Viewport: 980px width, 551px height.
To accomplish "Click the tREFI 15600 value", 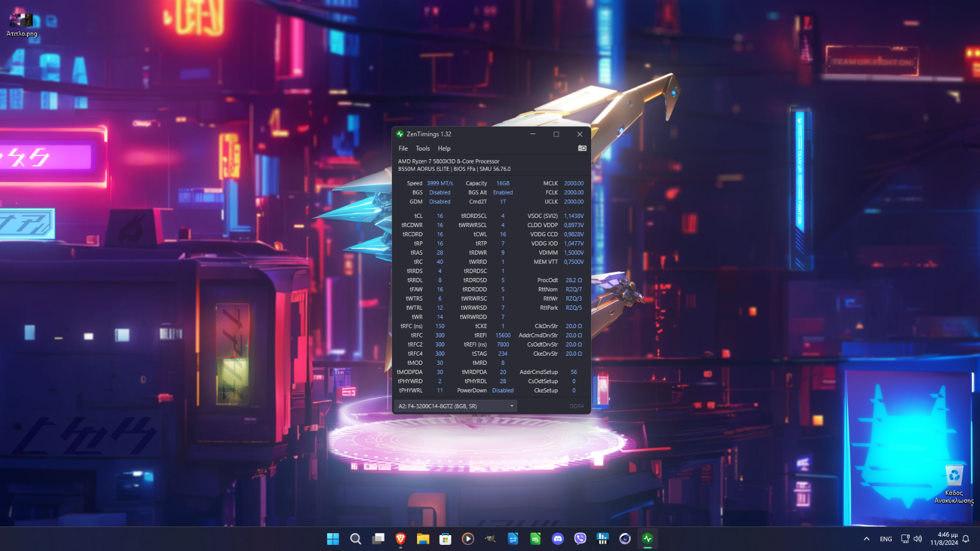I will click(503, 335).
